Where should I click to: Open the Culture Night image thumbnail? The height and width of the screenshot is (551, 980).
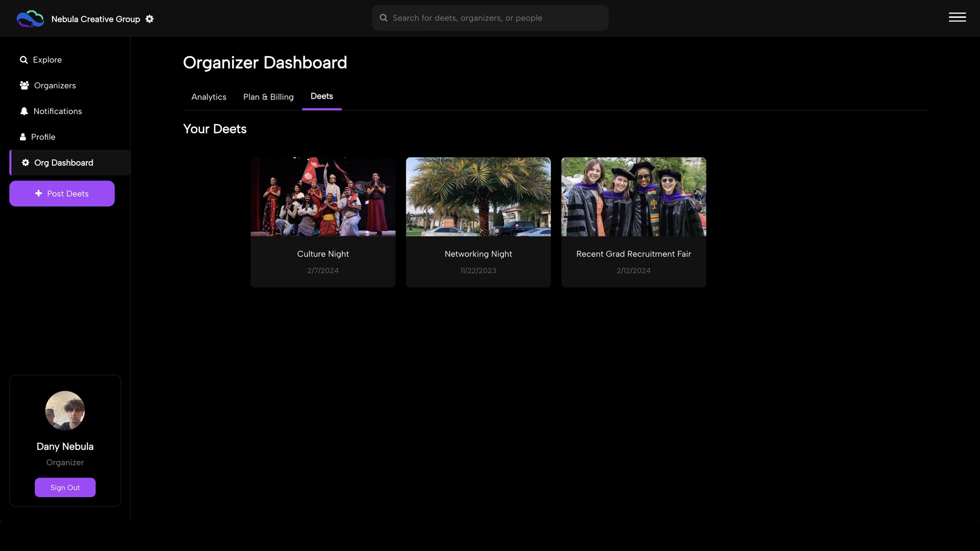(323, 196)
